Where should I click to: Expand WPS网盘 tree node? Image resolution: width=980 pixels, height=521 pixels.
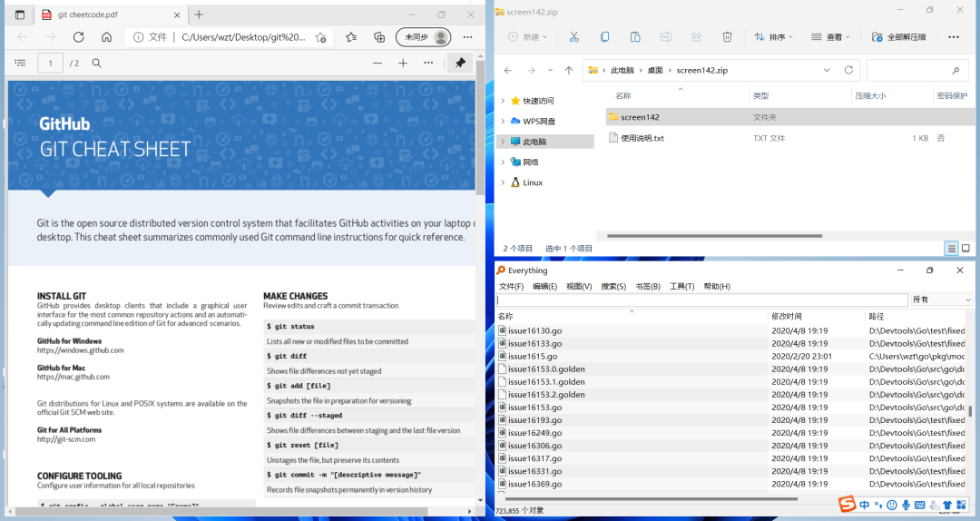coord(503,122)
